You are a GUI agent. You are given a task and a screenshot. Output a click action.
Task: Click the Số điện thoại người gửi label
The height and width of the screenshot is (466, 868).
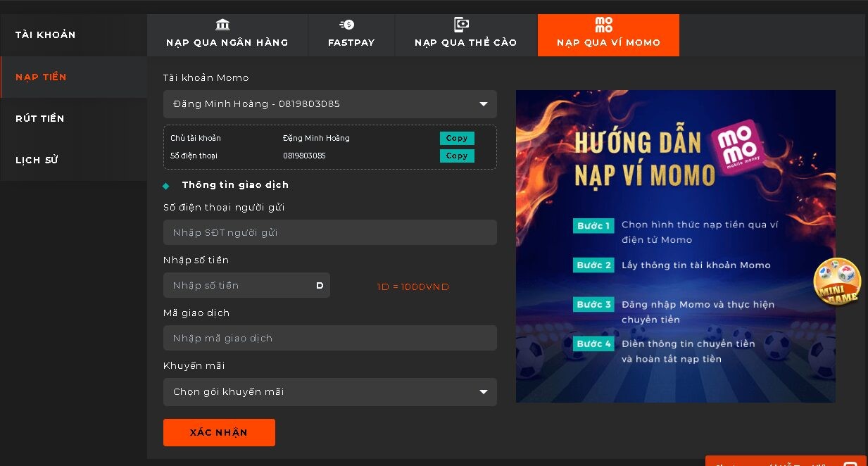click(x=224, y=208)
